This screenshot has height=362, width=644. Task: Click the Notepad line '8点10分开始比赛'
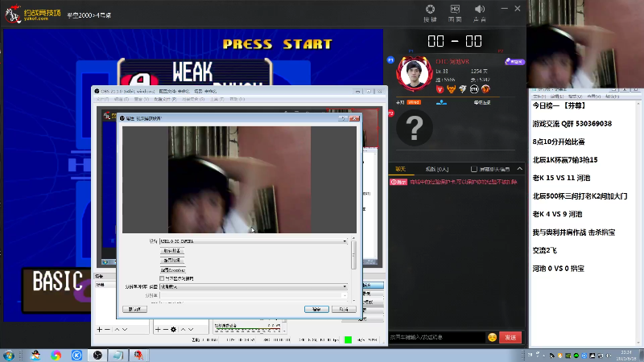(x=559, y=142)
